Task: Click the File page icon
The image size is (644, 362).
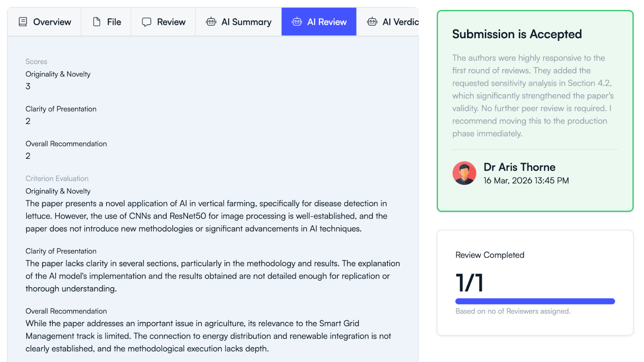Action: [x=96, y=22]
